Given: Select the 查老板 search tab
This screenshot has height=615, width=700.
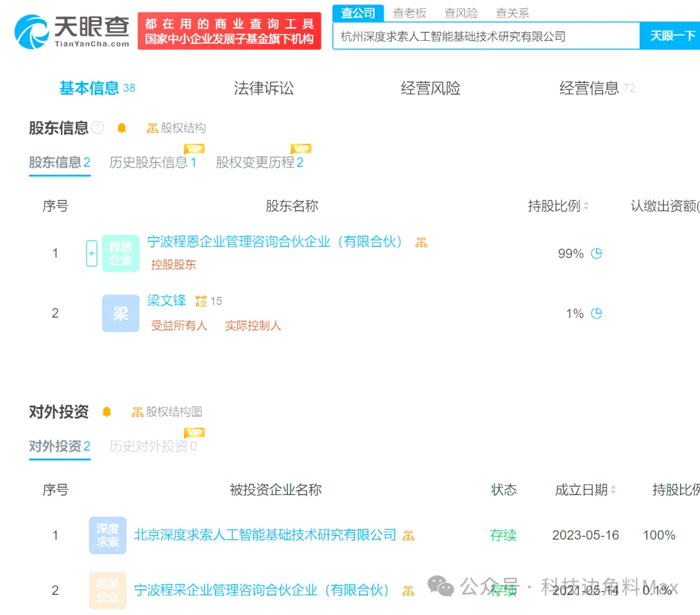Looking at the screenshot, I should (x=410, y=13).
